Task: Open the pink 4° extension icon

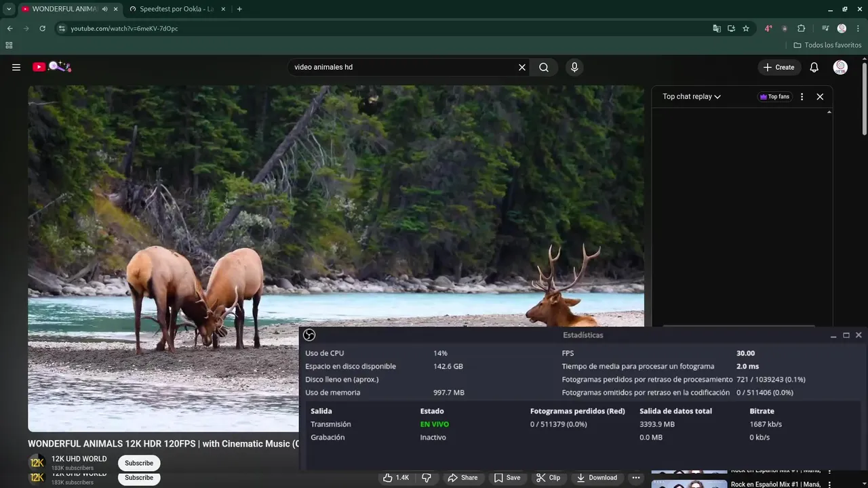Action: click(x=768, y=28)
